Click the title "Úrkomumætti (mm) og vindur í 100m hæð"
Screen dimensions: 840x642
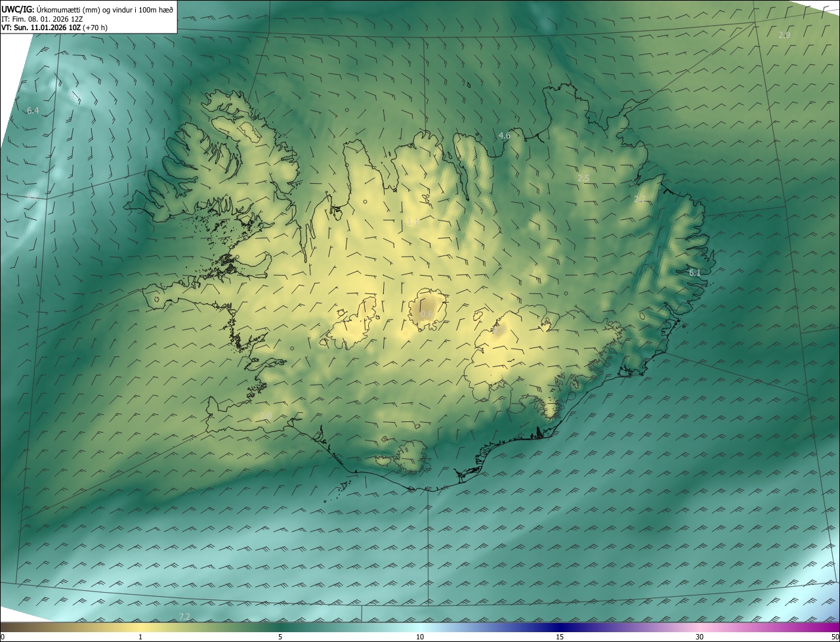106,9
